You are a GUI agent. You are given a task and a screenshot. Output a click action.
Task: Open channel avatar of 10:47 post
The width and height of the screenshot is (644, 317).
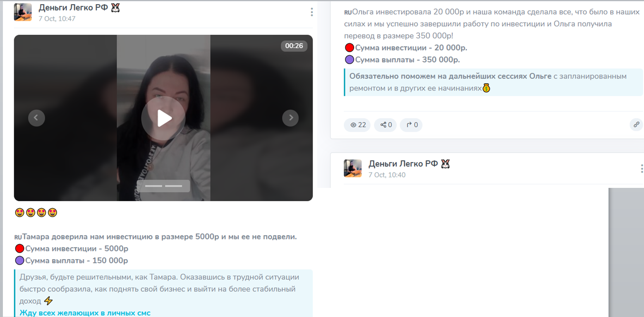[23, 12]
